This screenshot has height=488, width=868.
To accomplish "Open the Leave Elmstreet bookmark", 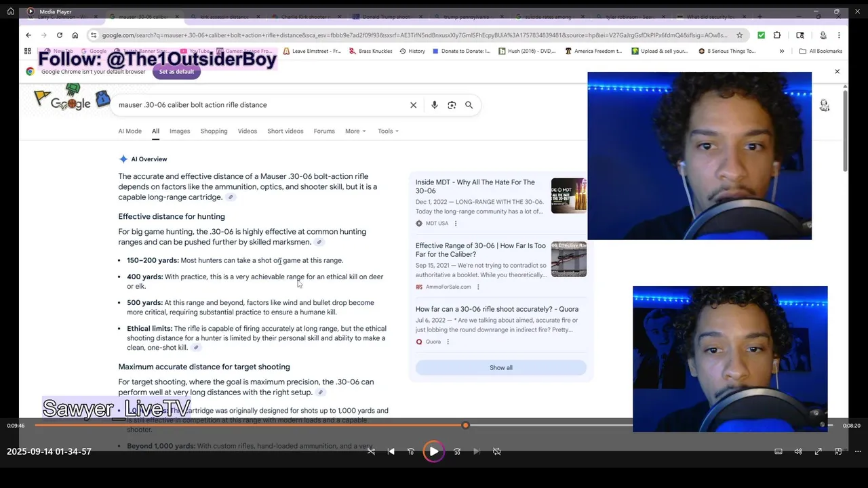I will coord(312,51).
